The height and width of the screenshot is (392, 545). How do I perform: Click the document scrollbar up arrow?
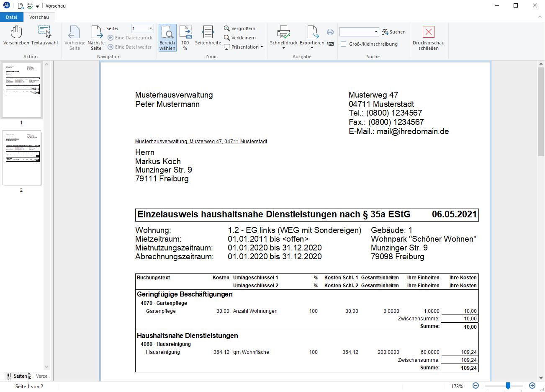(x=541, y=64)
